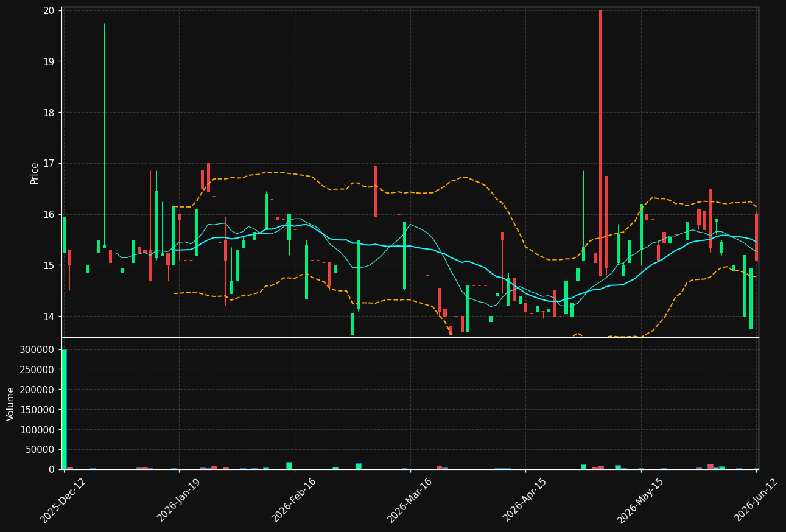Click volume tick label 100000

point(38,430)
